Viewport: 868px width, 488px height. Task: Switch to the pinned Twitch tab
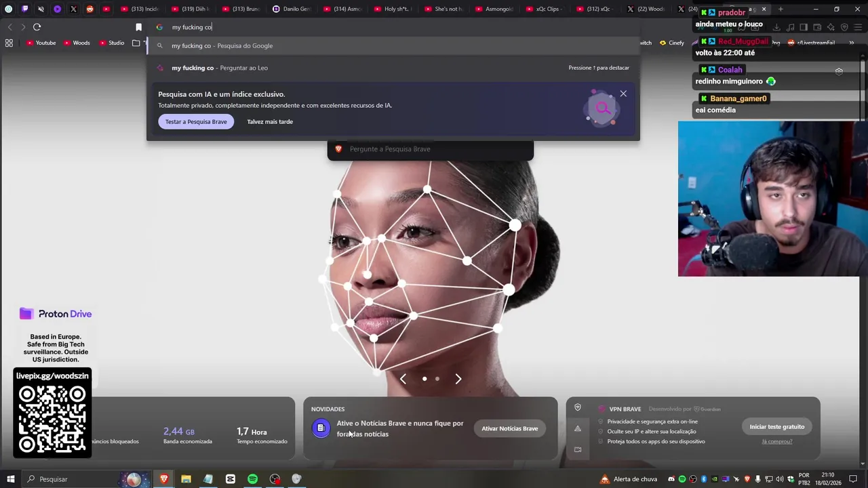point(25,9)
